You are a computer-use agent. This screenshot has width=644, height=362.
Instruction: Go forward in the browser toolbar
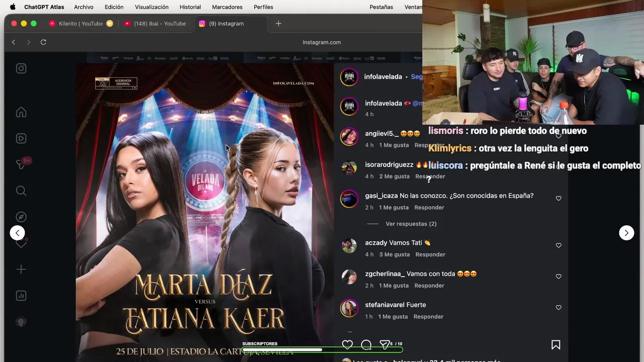coord(28,42)
